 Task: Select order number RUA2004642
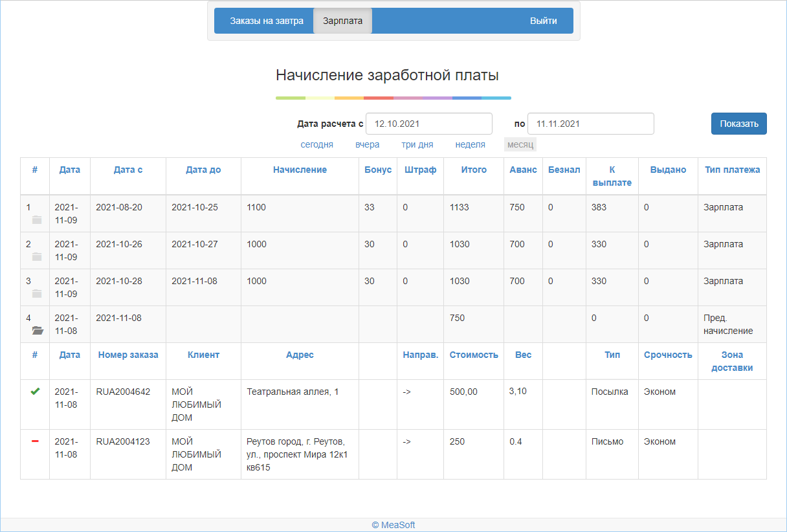point(123,392)
